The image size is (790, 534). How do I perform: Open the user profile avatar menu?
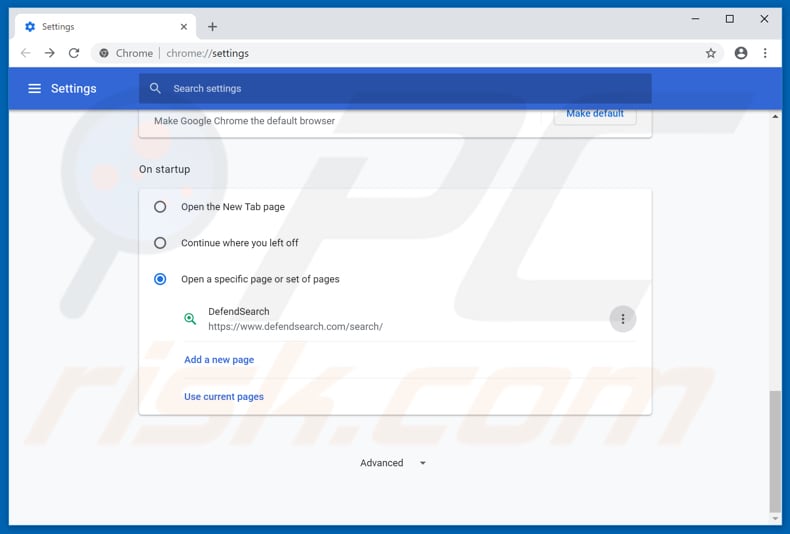[x=741, y=53]
